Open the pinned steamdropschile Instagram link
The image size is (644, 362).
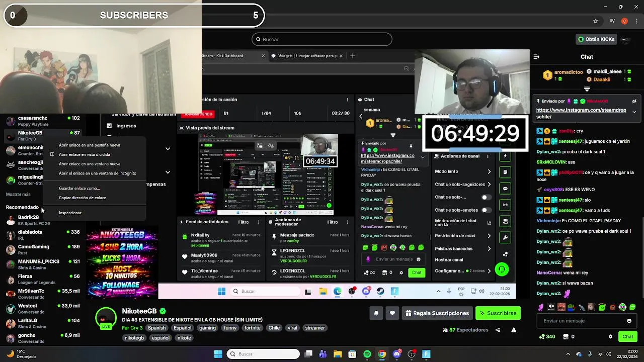[581, 113]
